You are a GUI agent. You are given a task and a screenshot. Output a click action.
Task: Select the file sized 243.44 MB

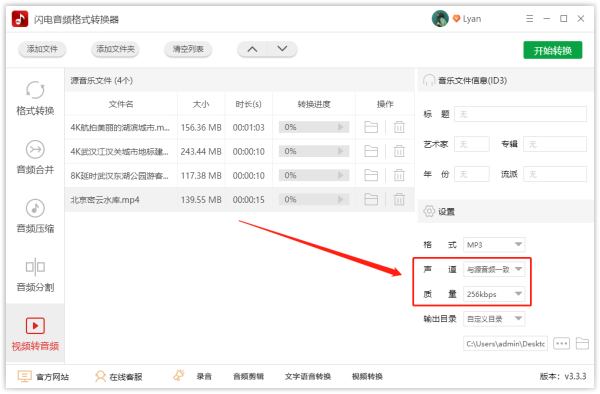[240, 151]
